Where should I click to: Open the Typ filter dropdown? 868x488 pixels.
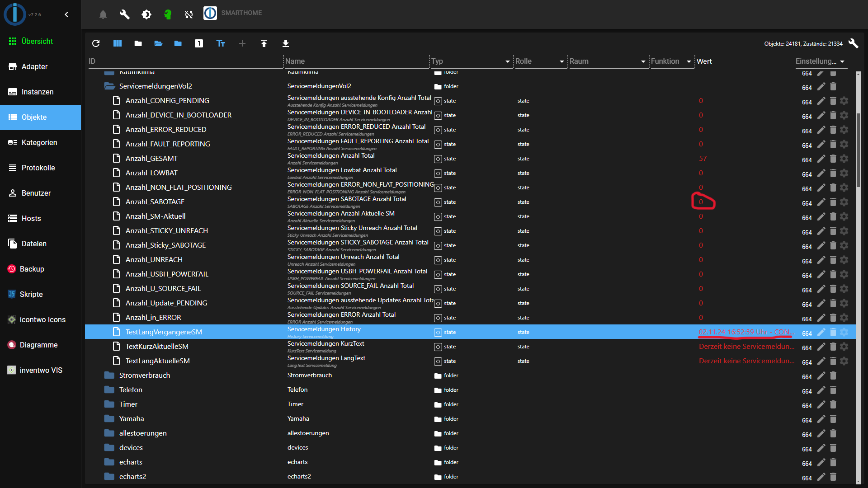[507, 61]
